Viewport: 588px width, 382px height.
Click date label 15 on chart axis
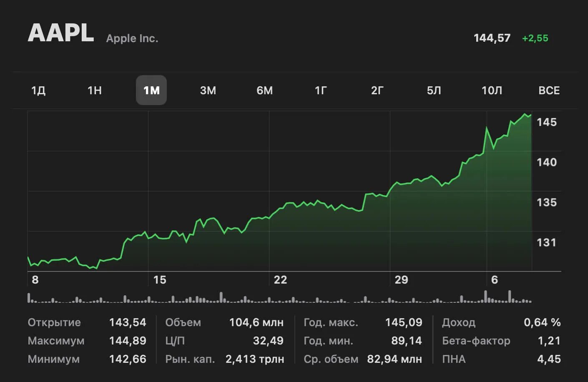point(160,280)
